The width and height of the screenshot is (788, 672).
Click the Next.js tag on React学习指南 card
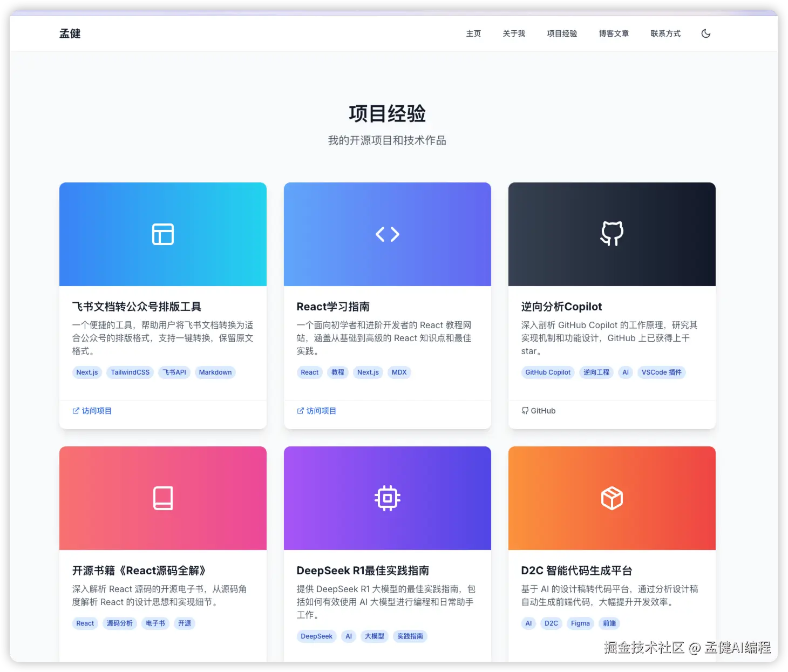pos(368,372)
